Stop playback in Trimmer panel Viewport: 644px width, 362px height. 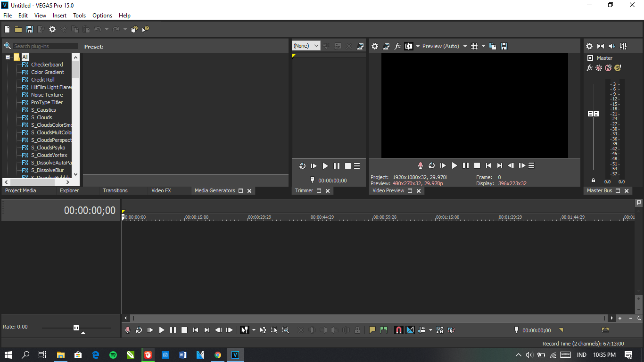[348, 166]
